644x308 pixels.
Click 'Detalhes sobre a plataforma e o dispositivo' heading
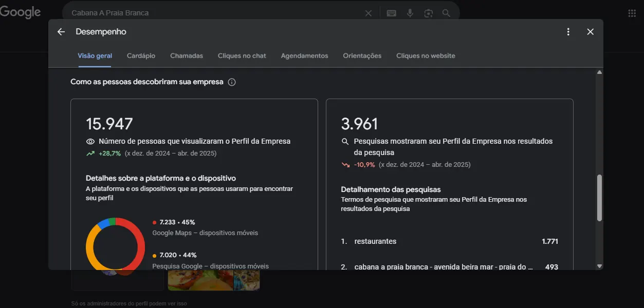click(x=161, y=178)
